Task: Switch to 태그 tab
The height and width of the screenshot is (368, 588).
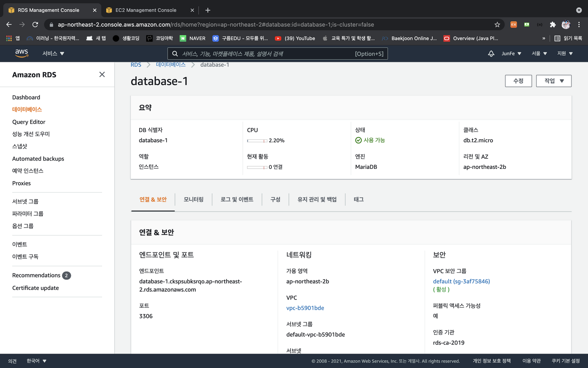Action: [x=359, y=200]
